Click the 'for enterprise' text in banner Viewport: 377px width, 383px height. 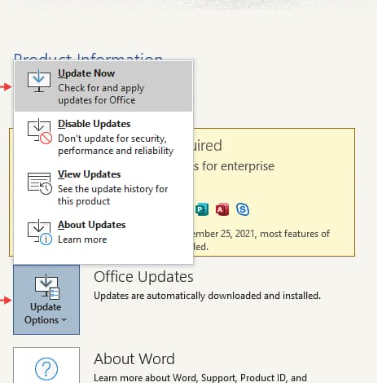tap(238, 166)
